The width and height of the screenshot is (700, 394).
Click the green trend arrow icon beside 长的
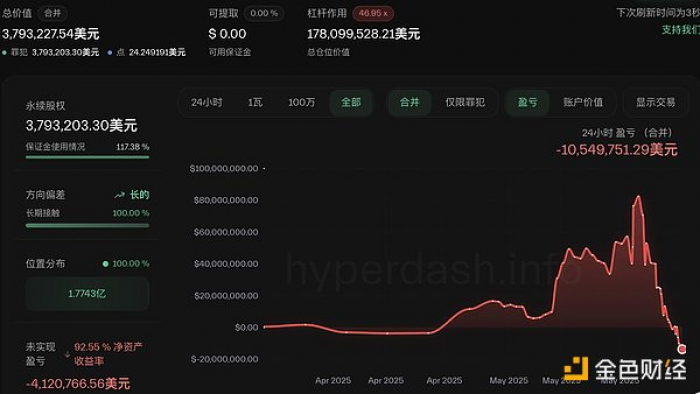point(119,195)
